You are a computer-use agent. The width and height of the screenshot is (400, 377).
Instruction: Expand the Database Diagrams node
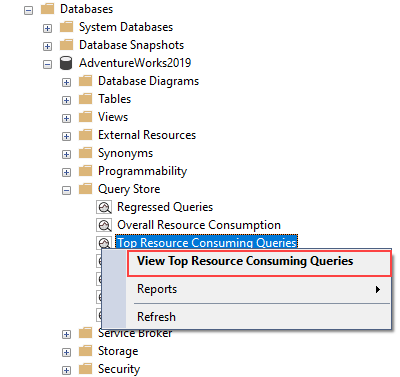coord(66,82)
